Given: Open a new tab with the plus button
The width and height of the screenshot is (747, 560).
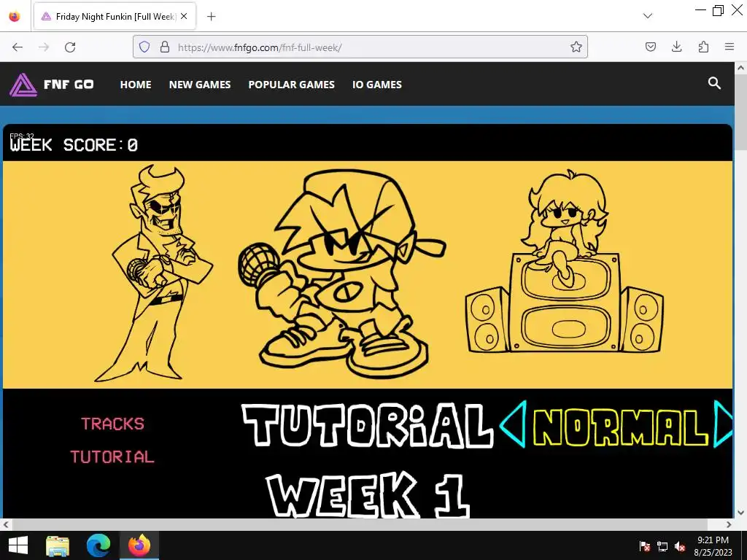Looking at the screenshot, I should 211,17.
